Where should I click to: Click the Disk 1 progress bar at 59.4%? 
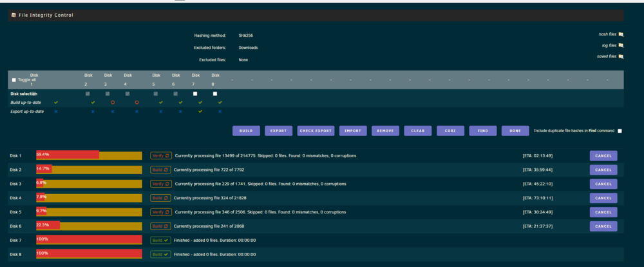(89, 155)
